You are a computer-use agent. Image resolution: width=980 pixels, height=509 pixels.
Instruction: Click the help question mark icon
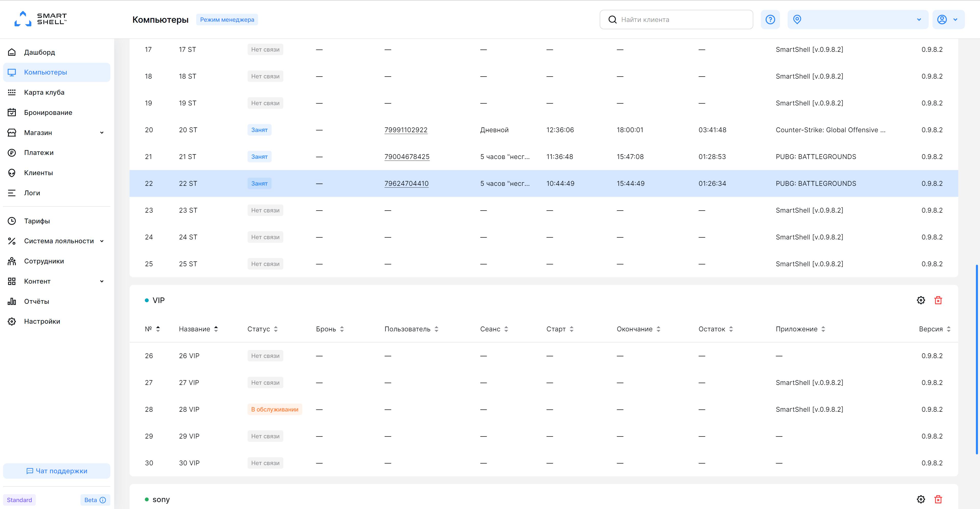point(770,19)
